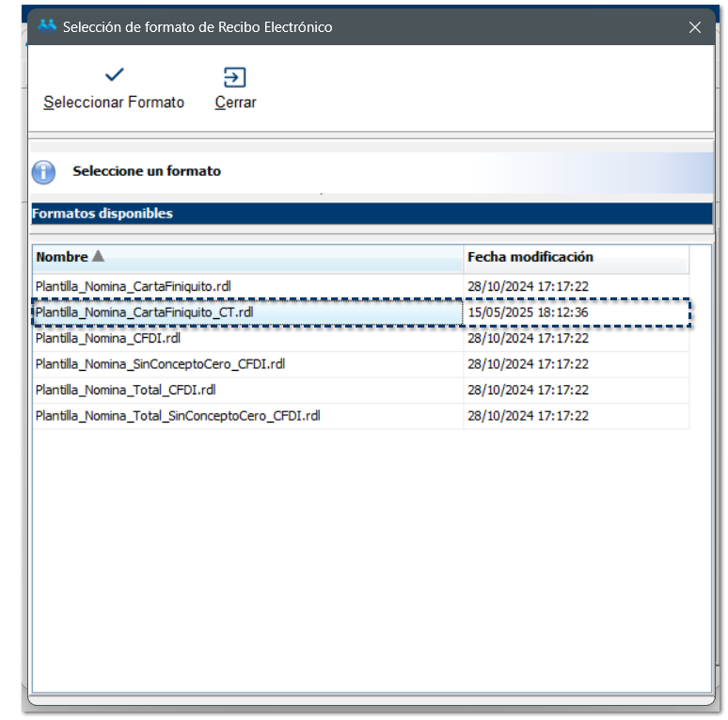Click the exit arrow icon above Cerrar
The image size is (728, 720).
234,76
